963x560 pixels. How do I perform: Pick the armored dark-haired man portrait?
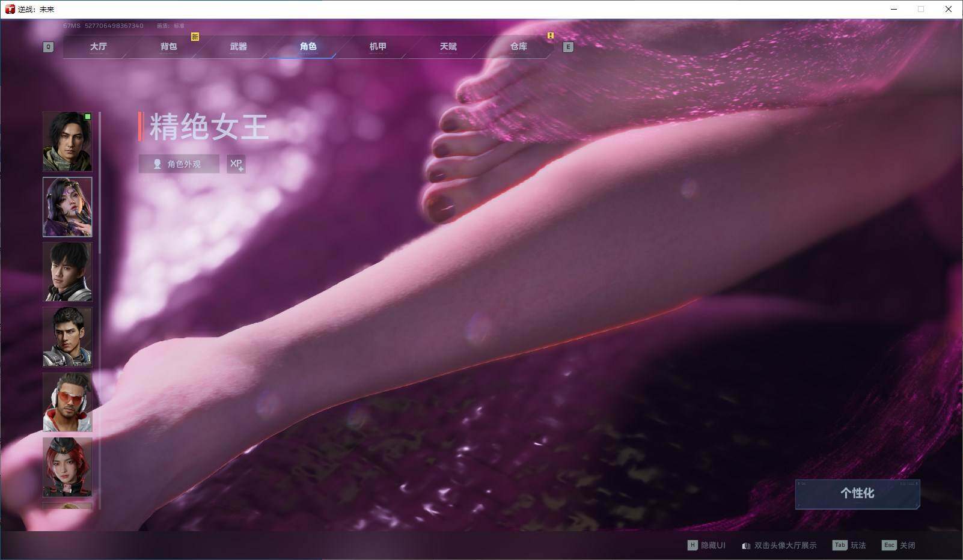[x=67, y=336]
